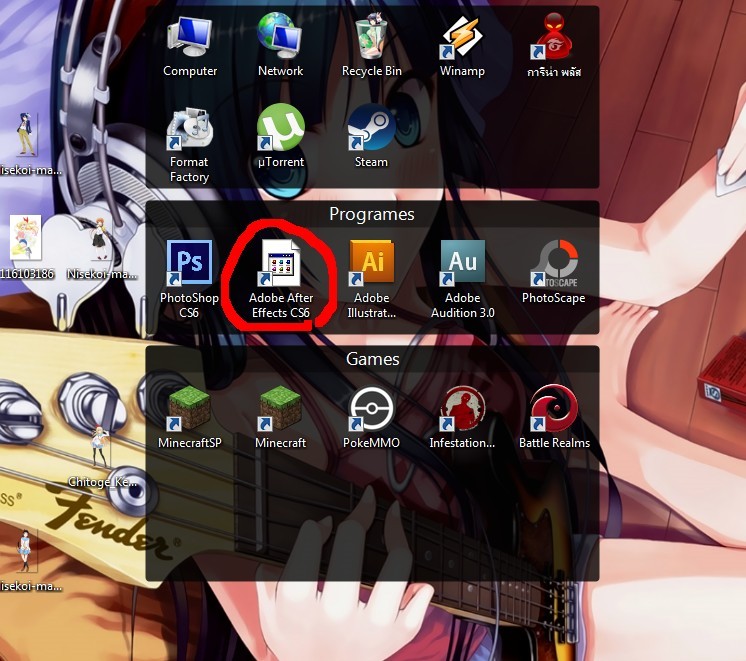Select the PokeMMO shortcut
Image resolution: width=746 pixels, height=661 pixels.
372,418
